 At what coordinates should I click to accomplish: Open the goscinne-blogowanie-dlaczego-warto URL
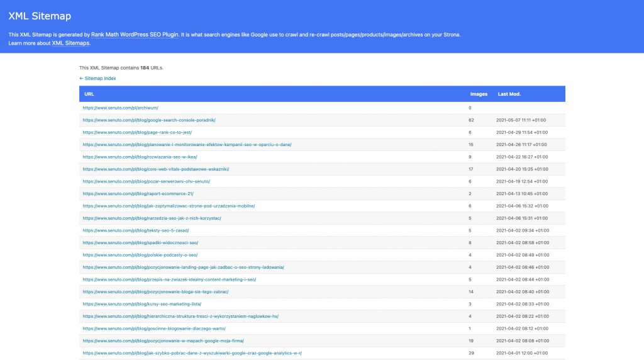click(154, 329)
